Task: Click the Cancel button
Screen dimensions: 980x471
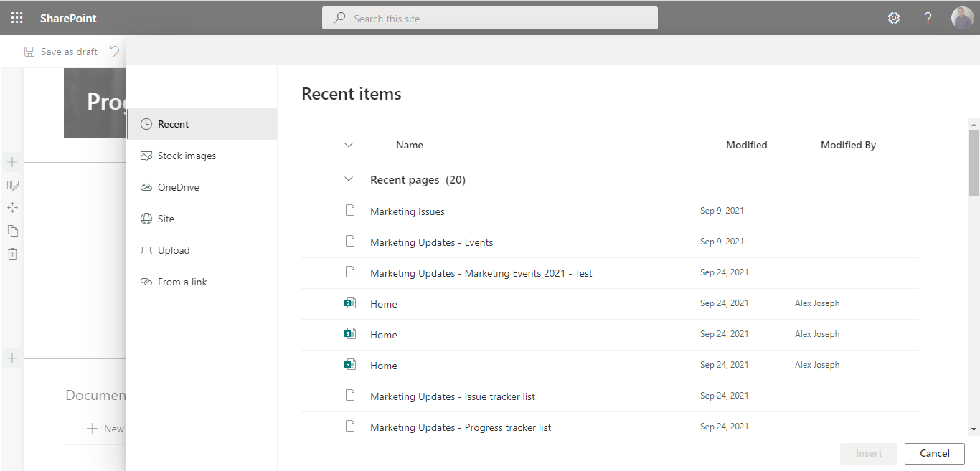Action: [x=934, y=453]
